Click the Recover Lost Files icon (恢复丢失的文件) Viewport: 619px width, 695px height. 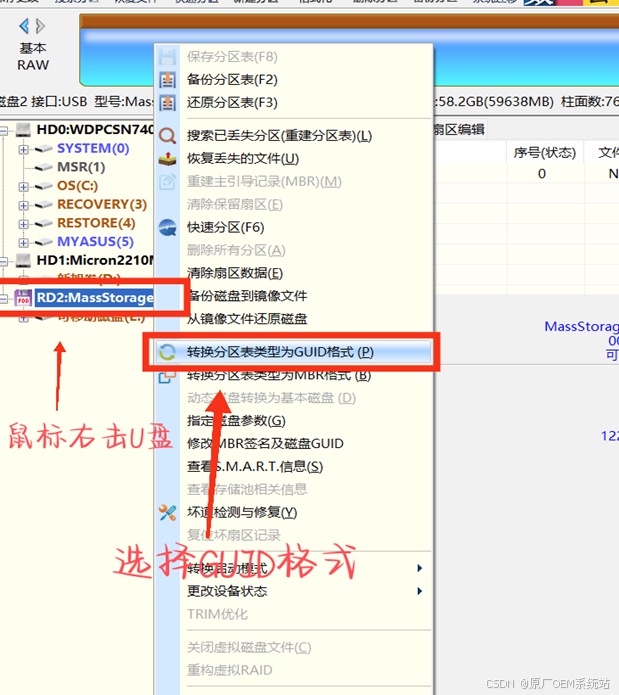click(x=167, y=159)
